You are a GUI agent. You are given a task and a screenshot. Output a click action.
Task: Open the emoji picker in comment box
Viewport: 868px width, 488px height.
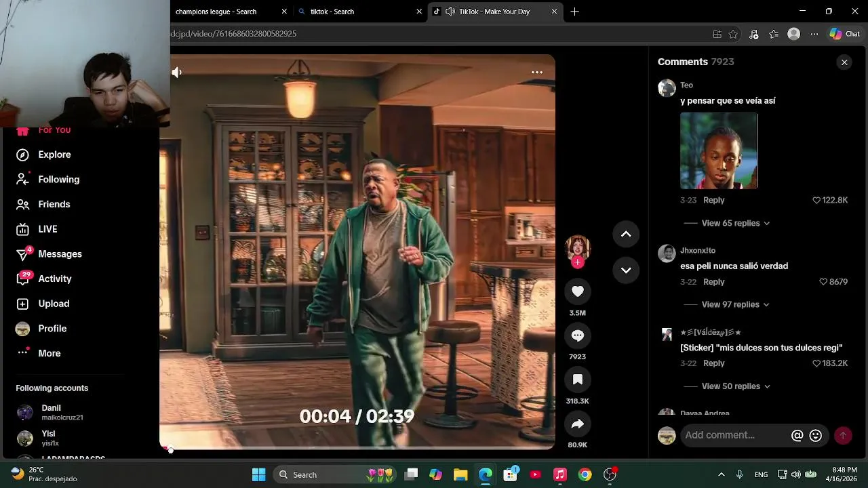816,436
